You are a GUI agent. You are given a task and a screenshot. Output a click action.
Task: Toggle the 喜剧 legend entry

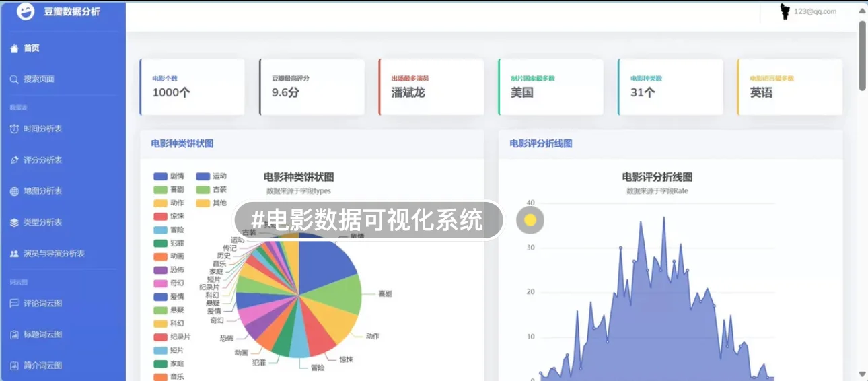pyautogui.click(x=169, y=190)
